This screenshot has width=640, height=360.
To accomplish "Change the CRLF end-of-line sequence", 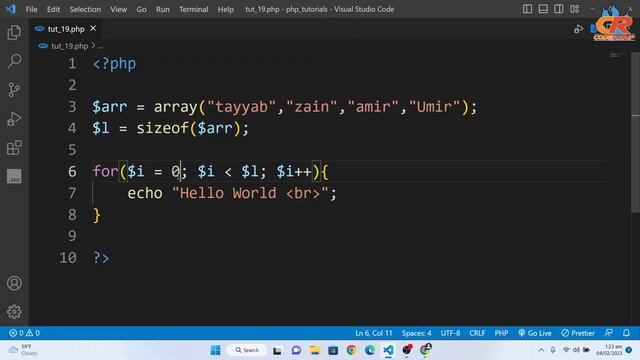I will [x=477, y=333].
